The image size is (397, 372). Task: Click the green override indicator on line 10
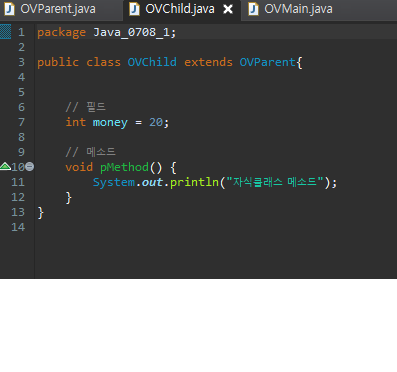[5, 166]
